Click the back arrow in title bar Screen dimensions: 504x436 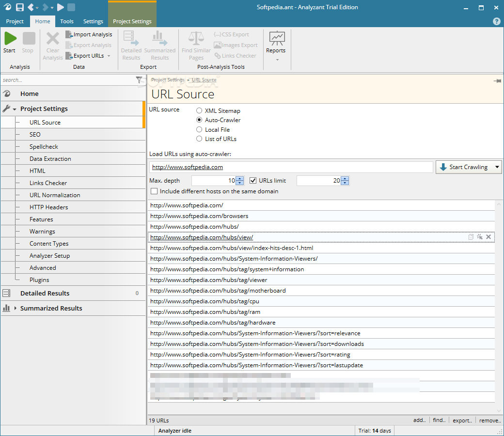(x=31, y=7)
